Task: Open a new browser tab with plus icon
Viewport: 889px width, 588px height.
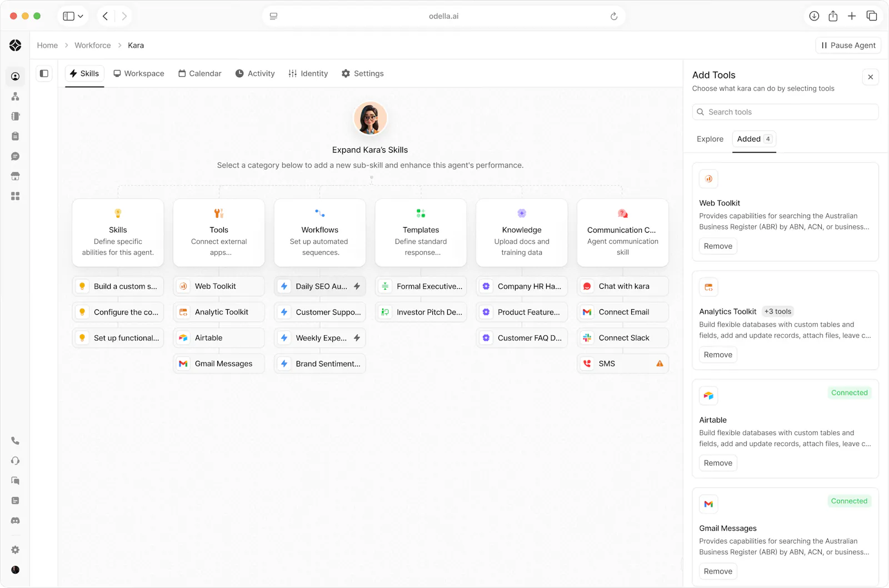Action: pyautogui.click(x=852, y=16)
